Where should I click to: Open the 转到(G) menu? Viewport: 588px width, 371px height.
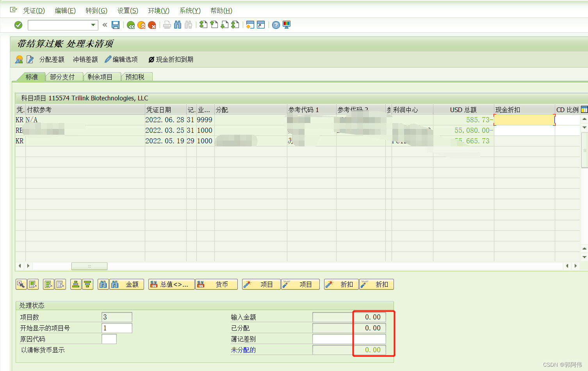[x=96, y=11]
